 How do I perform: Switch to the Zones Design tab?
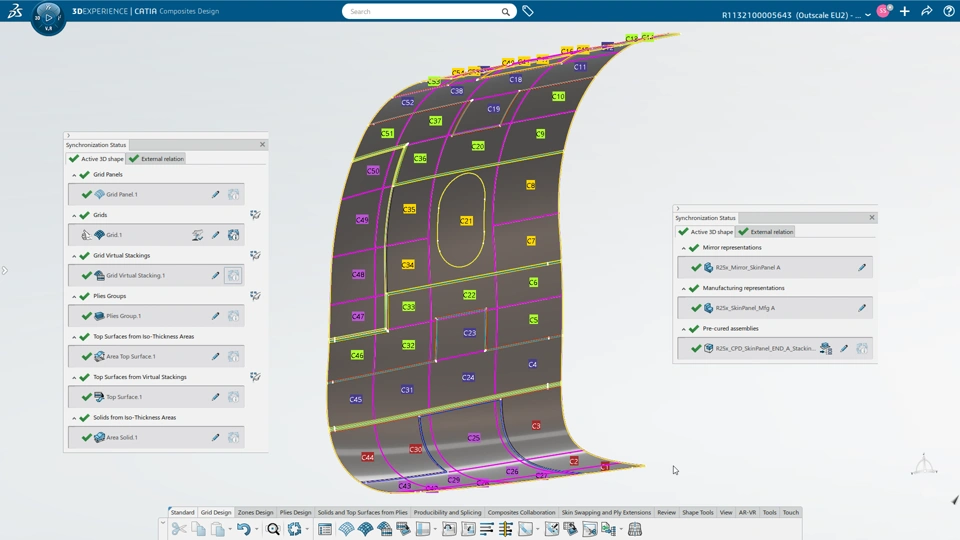point(255,512)
